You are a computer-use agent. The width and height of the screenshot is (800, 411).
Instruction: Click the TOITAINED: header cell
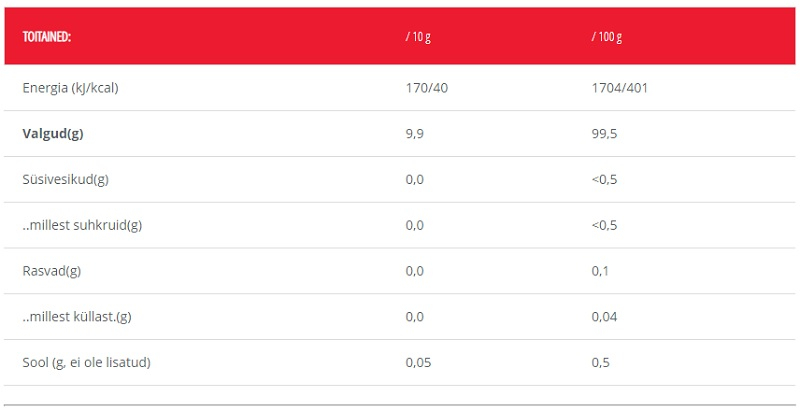(46, 37)
